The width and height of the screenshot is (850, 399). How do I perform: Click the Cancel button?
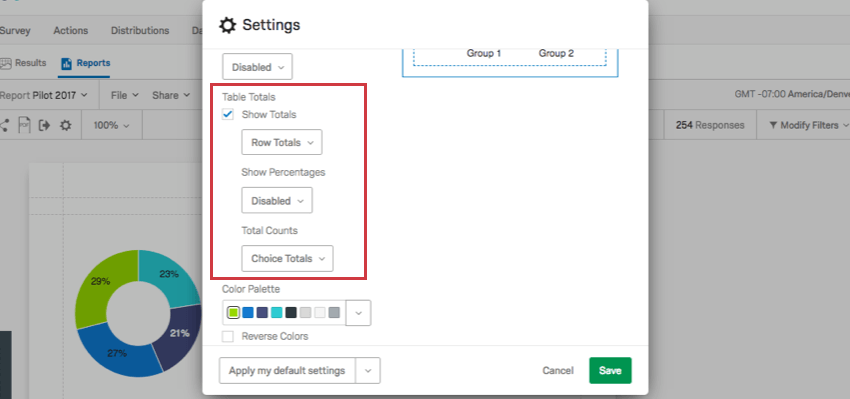558,371
